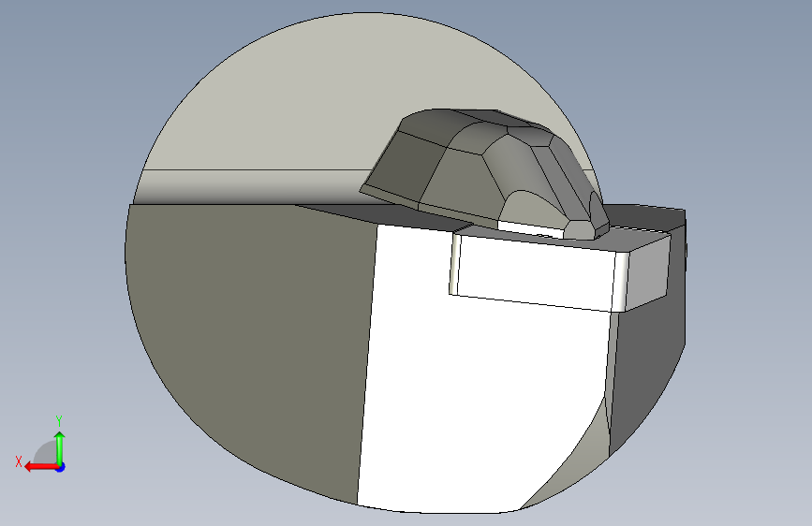Click the green Y axis arrow of the triad

point(60,447)
